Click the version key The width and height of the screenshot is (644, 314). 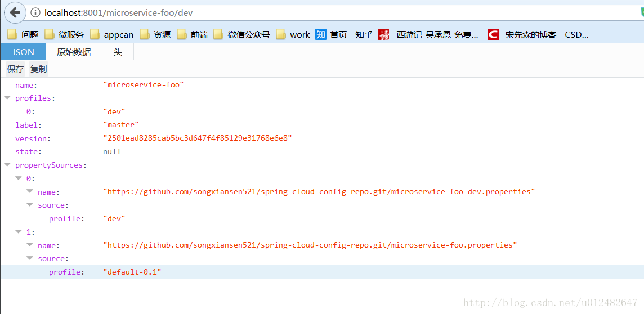(33, 138)
